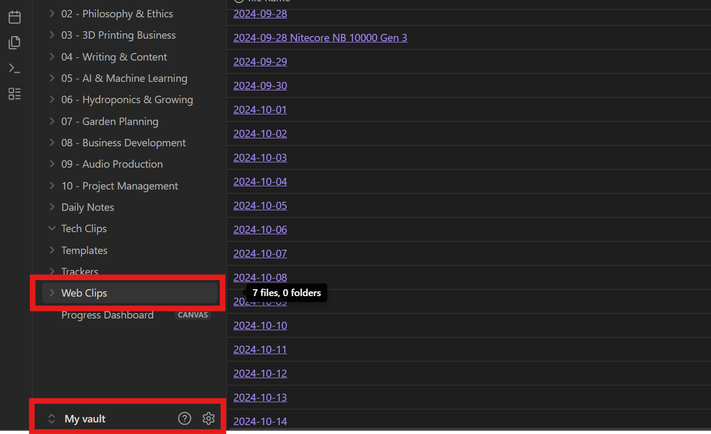Open the 2024-10-11 note link
Image resolution: width=711 pixels, height=434 pixels.
pyautogui.click(x=260, y=350)
